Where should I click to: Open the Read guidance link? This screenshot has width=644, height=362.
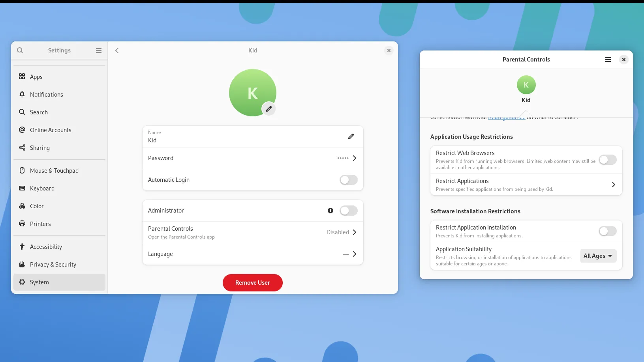coord(507,118)
